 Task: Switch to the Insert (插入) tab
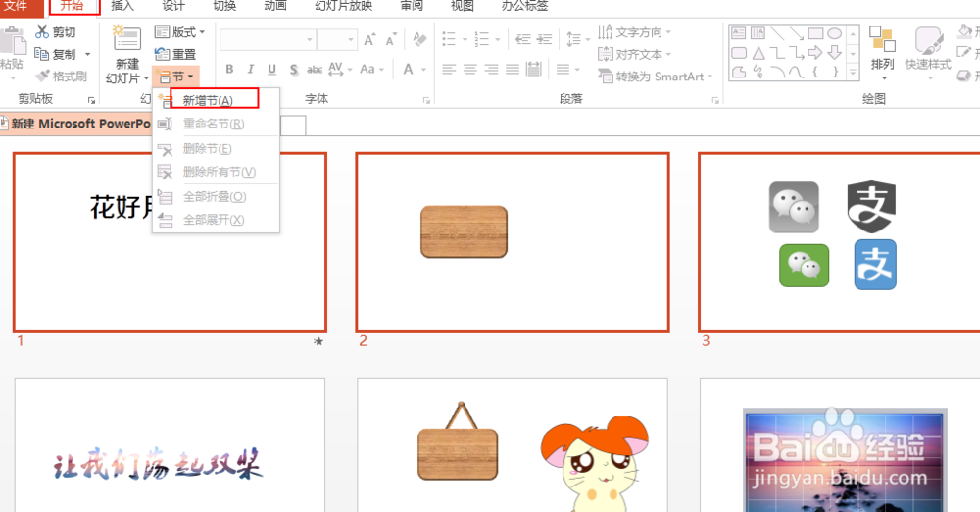(122, 6)
